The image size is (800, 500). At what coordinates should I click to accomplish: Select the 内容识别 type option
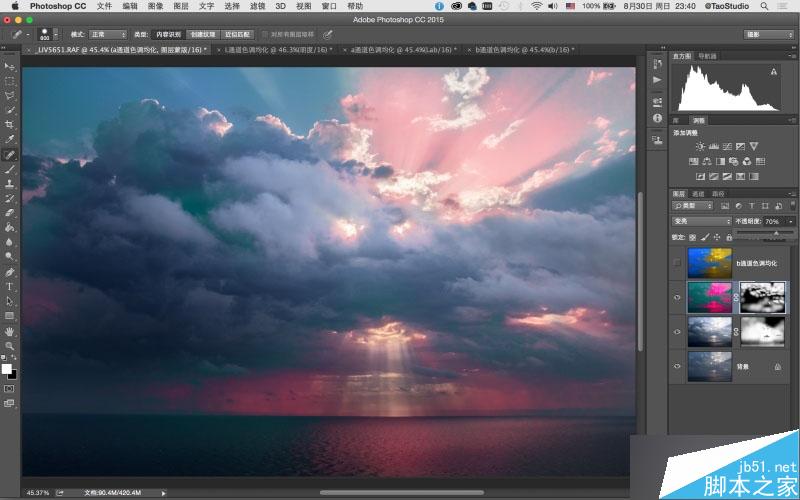168,35
